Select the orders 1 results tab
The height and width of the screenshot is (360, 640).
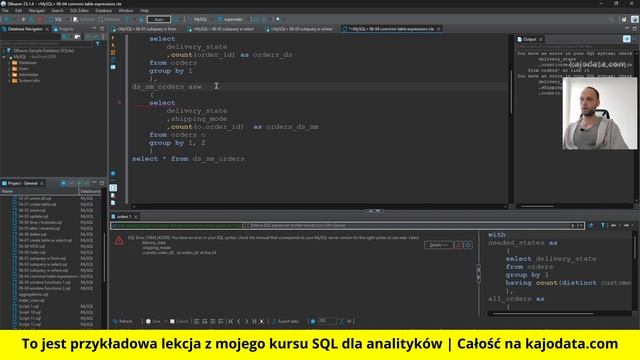pyautogui.click(x=124, y=216)
